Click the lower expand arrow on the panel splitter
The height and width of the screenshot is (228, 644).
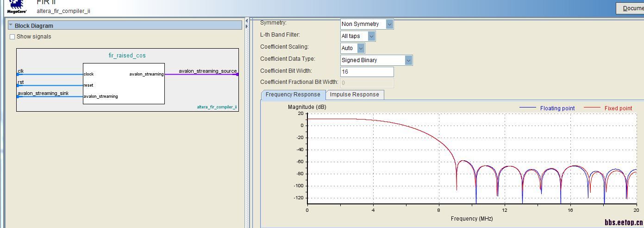point(246,26)
